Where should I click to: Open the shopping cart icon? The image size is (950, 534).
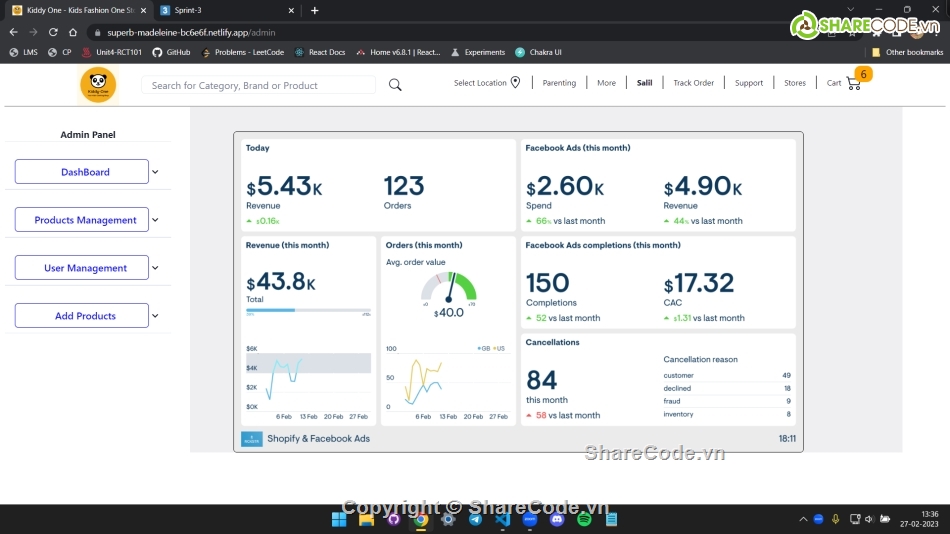(853, 84)
